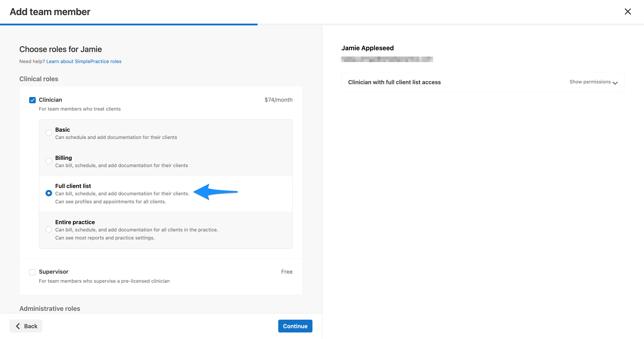The height and width of the screenshot is (339, 644).
Task: Click the Administrative roles section heading
Action: (50, 308)
